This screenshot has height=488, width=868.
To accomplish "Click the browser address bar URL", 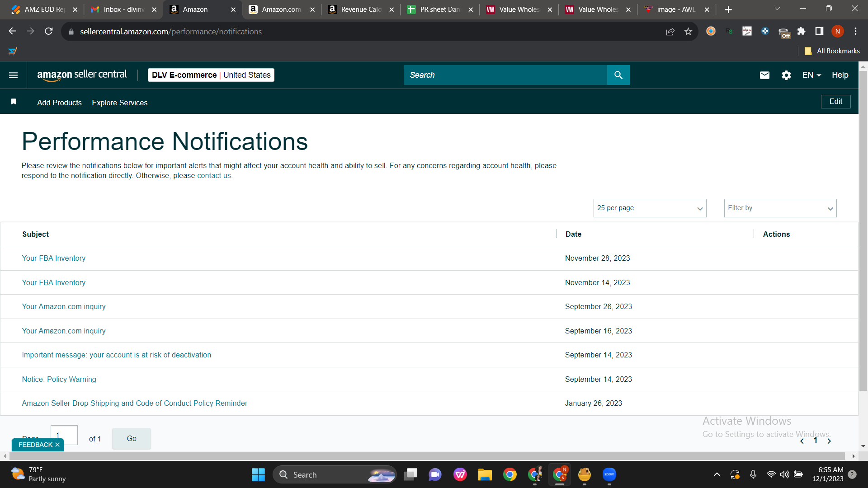I will pos(171,32).
